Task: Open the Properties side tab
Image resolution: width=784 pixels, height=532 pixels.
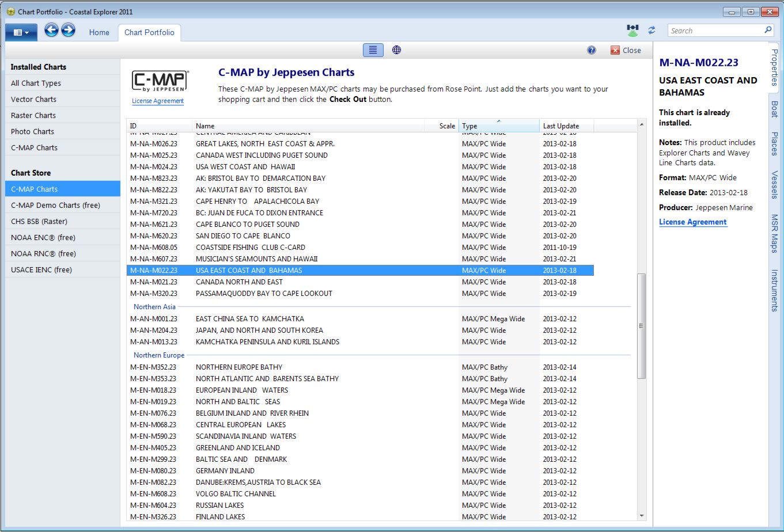Action: [x=775, y=67]
